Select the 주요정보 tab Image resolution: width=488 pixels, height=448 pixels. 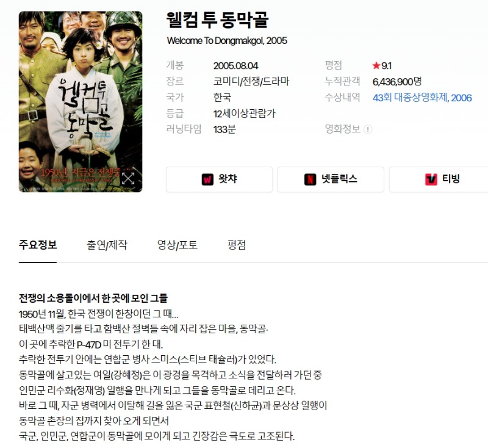click(x=38, y=245)
